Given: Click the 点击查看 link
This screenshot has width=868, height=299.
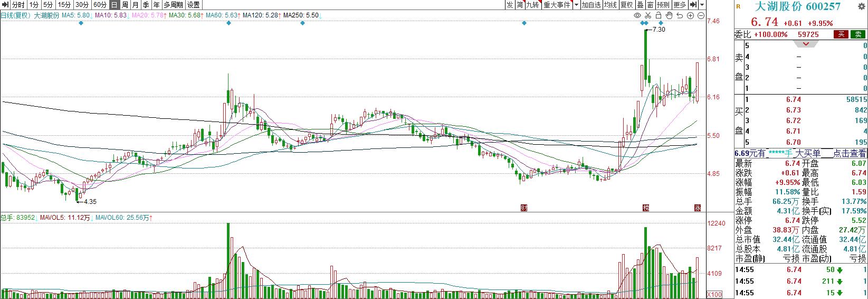Looking at the screenshot, I should click(850, 154).
